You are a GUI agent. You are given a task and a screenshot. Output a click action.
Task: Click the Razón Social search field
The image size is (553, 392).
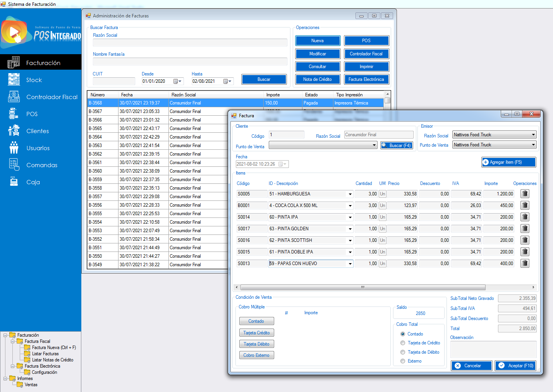pyautogui.click(x=190, y=43)
